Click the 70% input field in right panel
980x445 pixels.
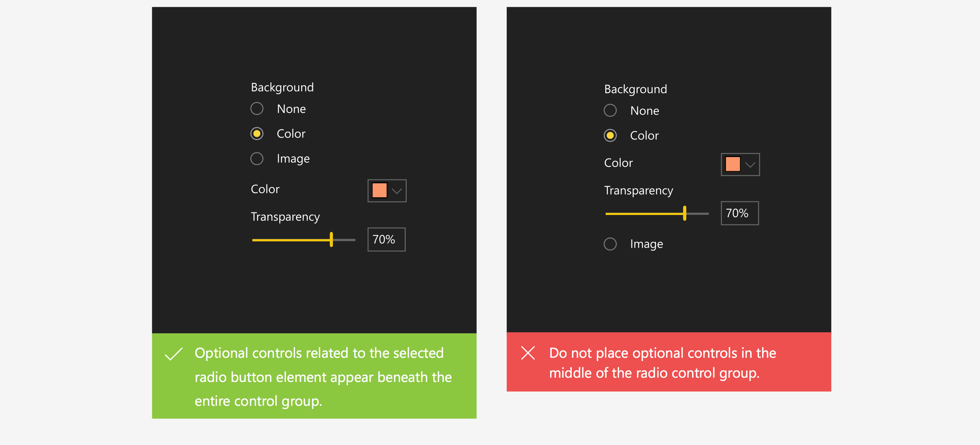(739, 213)
